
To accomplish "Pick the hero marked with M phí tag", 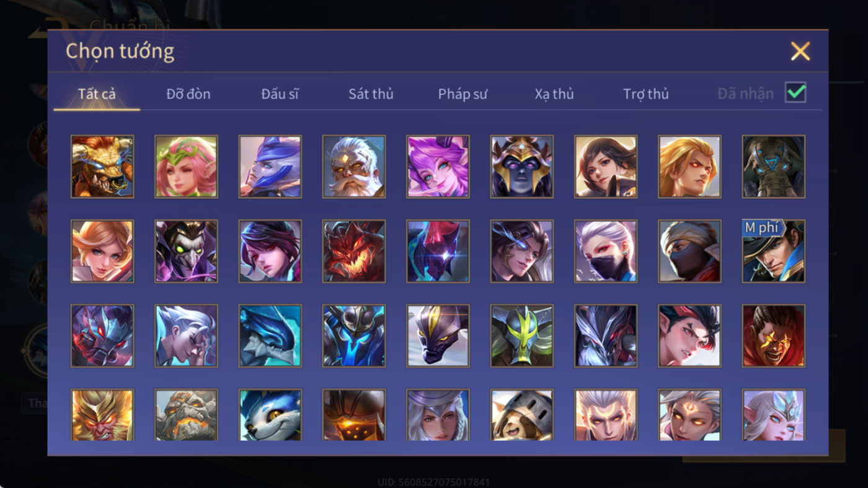I will (x=774, y=251).
